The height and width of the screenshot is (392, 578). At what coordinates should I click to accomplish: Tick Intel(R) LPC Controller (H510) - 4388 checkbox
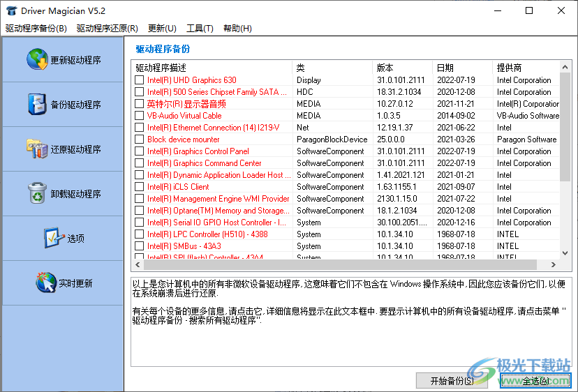point(139,234)
